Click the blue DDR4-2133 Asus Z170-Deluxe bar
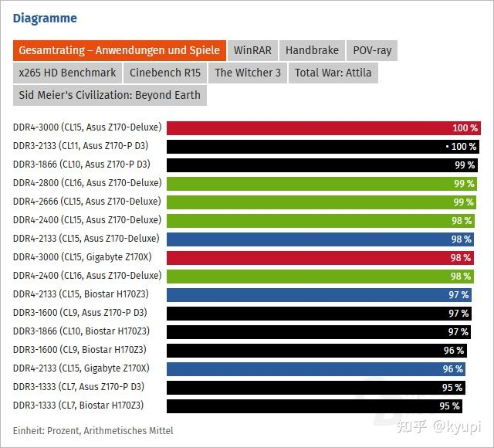 tap(320, 239)
